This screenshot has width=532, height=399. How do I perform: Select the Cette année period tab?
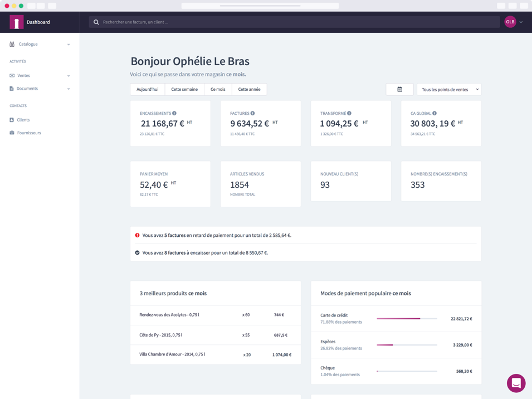[x=249, y=89]
